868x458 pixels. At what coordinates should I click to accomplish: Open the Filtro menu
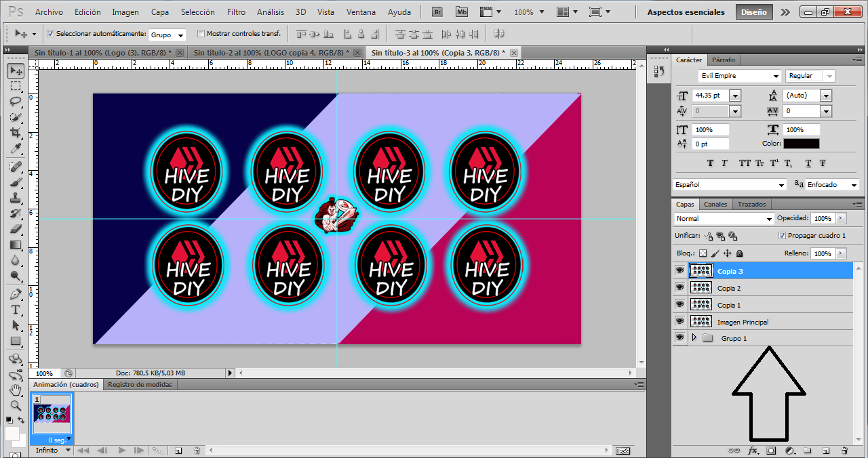click(236, 12)
